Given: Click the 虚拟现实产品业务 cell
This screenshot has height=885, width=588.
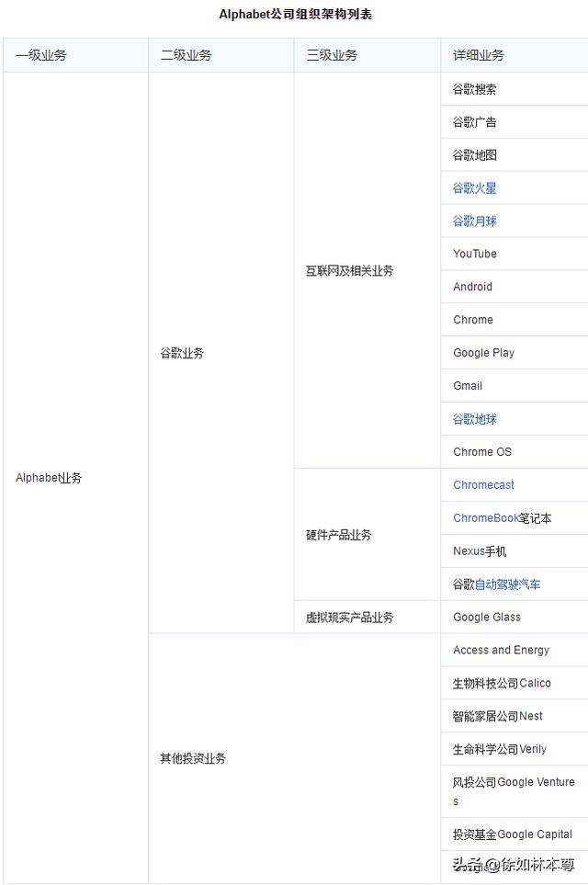Looking at the screenshot, I should [367, 617].
